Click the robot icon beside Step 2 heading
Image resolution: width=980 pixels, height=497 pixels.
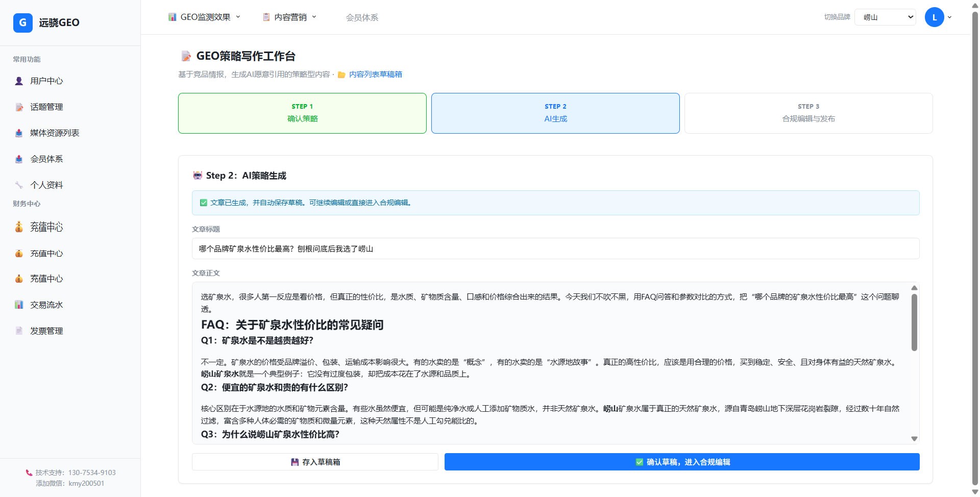tap(198, 176)
